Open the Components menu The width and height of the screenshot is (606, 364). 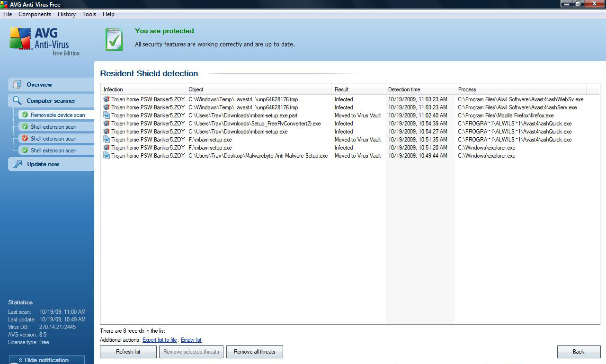[35, 14]
